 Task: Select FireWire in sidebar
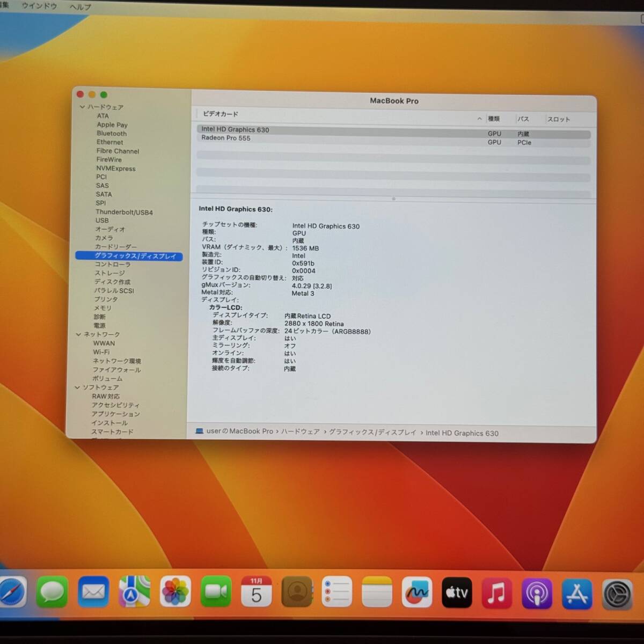[x=109, y=159]
